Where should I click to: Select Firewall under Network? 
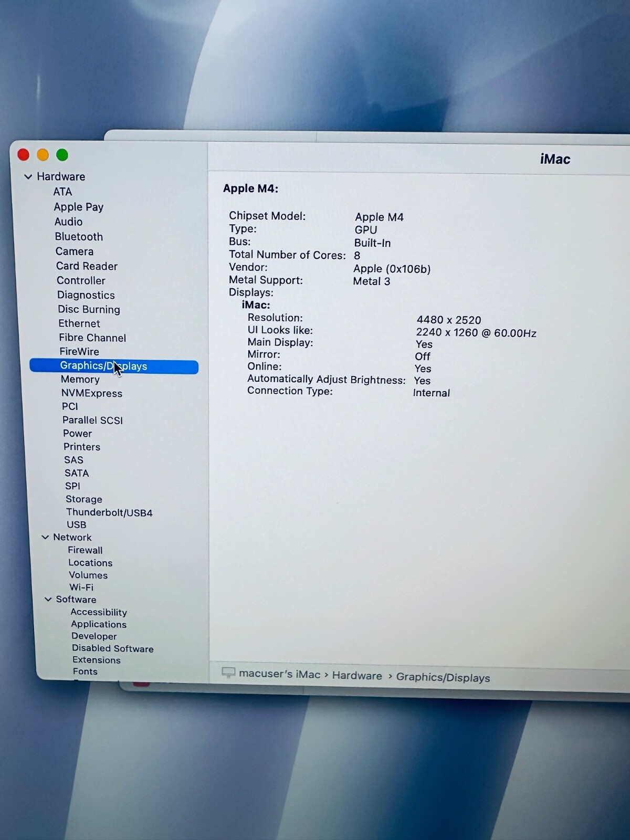pyautogui.click(x=85, y=550)
